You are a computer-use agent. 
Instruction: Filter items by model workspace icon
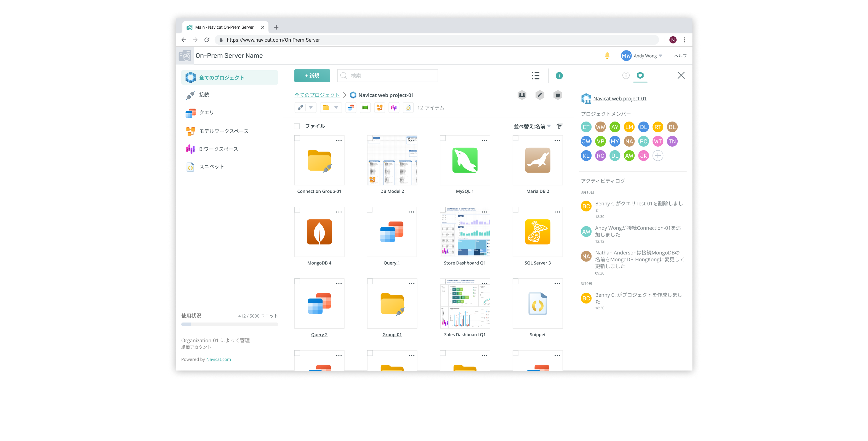[x=379, y=108]
